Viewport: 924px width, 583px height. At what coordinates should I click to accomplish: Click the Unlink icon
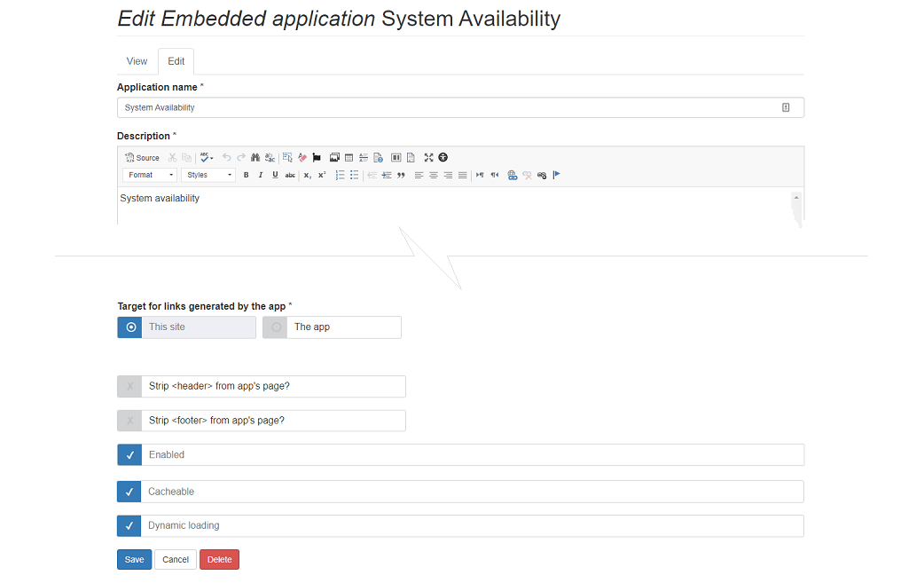tap(527, 175)
